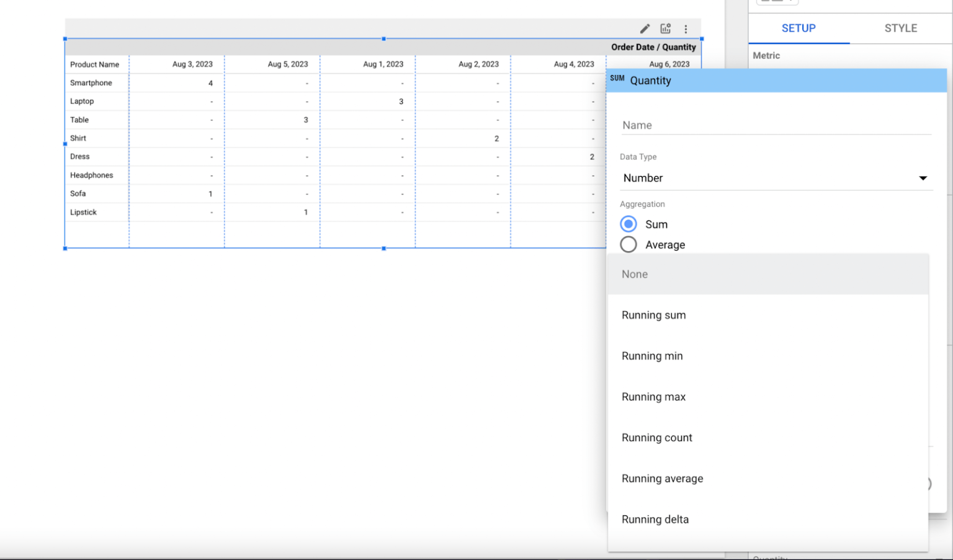Select the Running average option
This screenshot has height=560, width=953.
click(x=662, y=478)
